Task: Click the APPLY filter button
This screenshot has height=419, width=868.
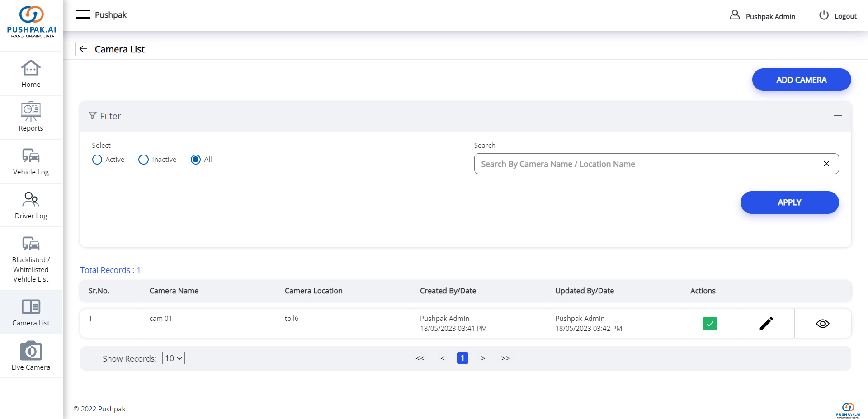Action: click(x=789, y=202)
